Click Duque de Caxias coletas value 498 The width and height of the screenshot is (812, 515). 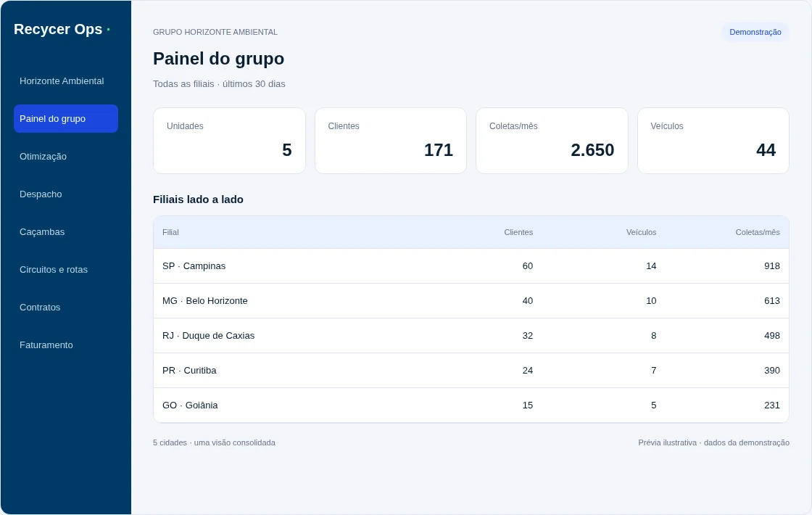pos(772,336)
